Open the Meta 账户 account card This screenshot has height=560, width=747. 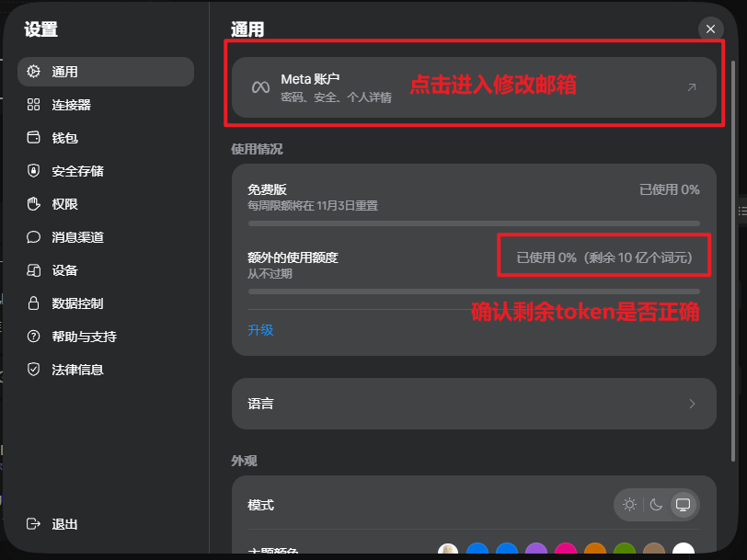[x=474, y=87]
